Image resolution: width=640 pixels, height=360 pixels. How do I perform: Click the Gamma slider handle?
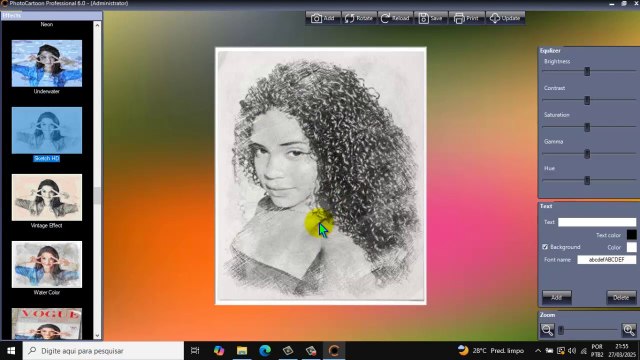pyautogui.click(x=587, y=153)
